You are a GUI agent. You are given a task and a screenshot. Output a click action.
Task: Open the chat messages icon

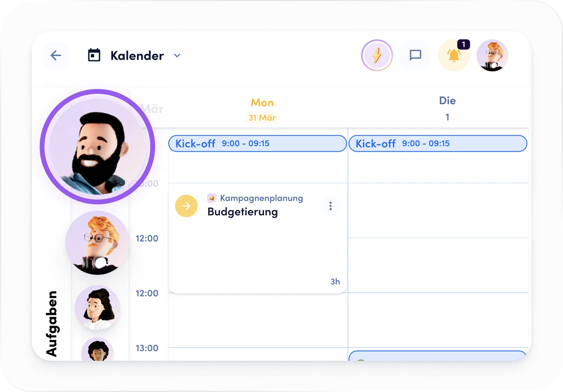[415, 56]
